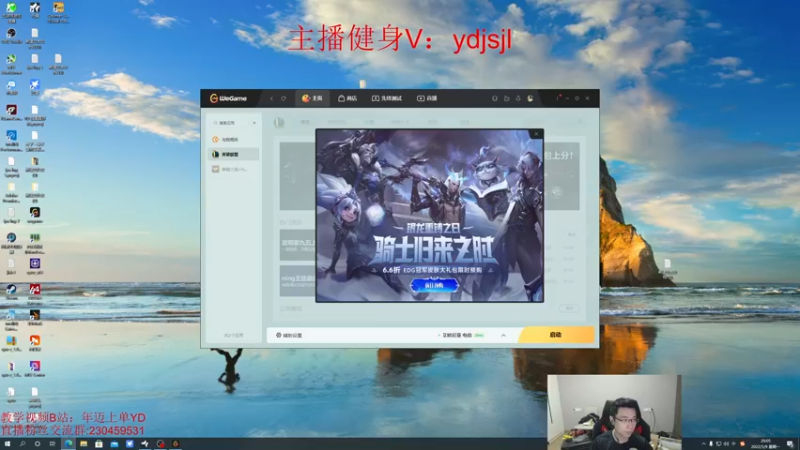Open the notification center on the taskbar
800x450 pixels.
[790, 444]
